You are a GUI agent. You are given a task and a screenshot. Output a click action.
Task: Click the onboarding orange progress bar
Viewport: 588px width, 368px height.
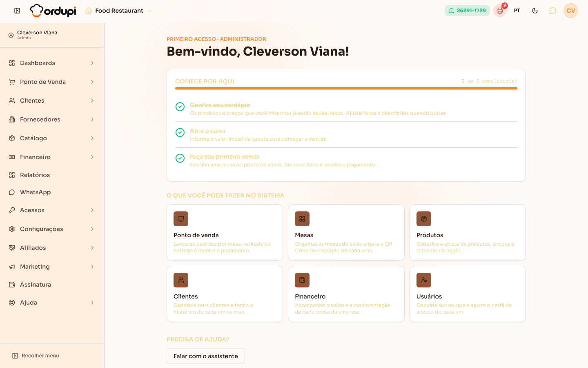[346, 88]
